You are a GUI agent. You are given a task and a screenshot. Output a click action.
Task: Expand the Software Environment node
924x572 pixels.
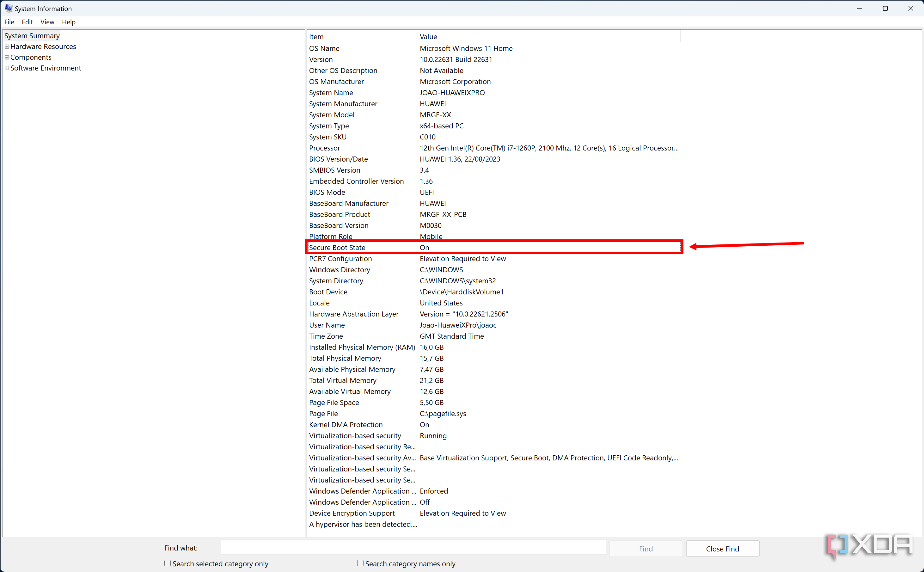(x=7, y=68)
